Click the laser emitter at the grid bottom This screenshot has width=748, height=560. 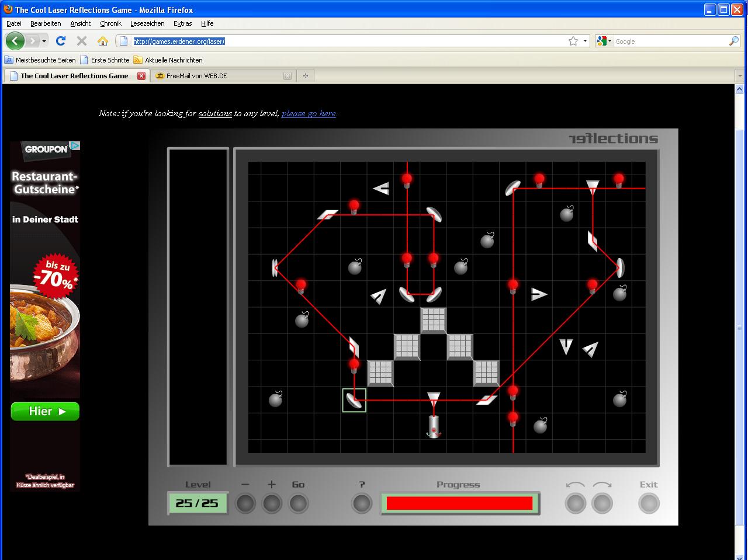tap(433, 426)
